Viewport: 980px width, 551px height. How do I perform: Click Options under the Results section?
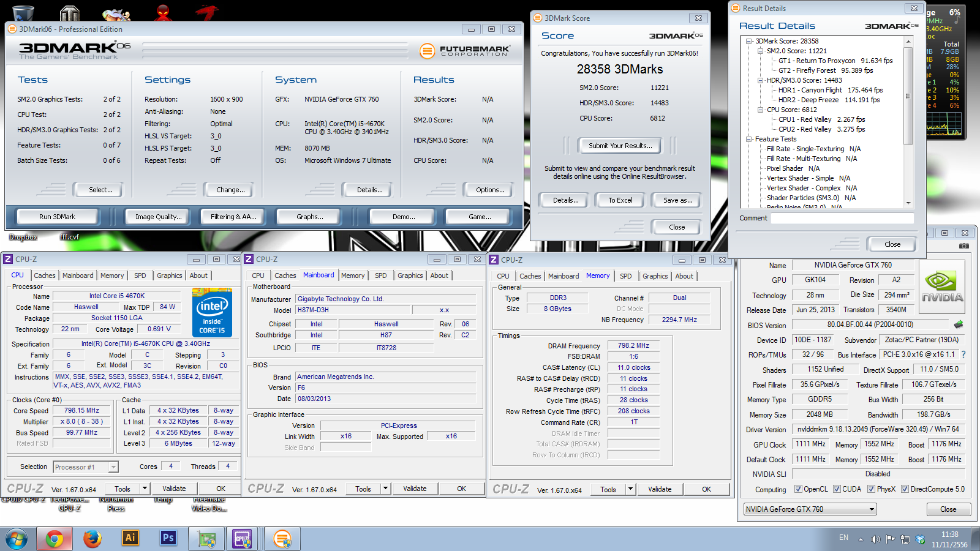[x=490, y=190]
